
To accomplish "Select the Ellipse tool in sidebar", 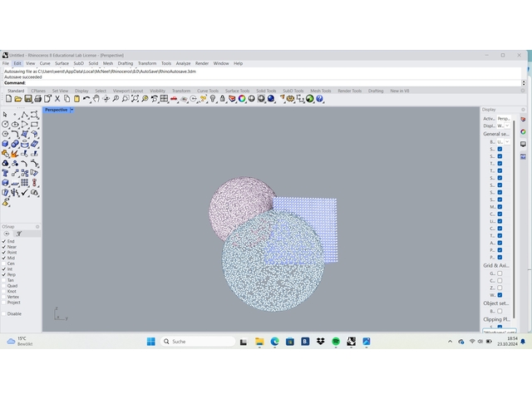I will (15, 125).
